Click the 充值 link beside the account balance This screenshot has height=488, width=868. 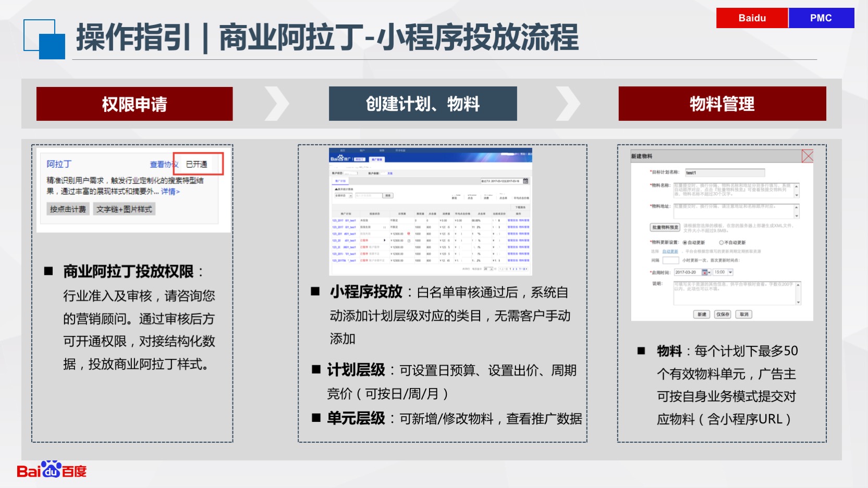click(x=390, y=173)
